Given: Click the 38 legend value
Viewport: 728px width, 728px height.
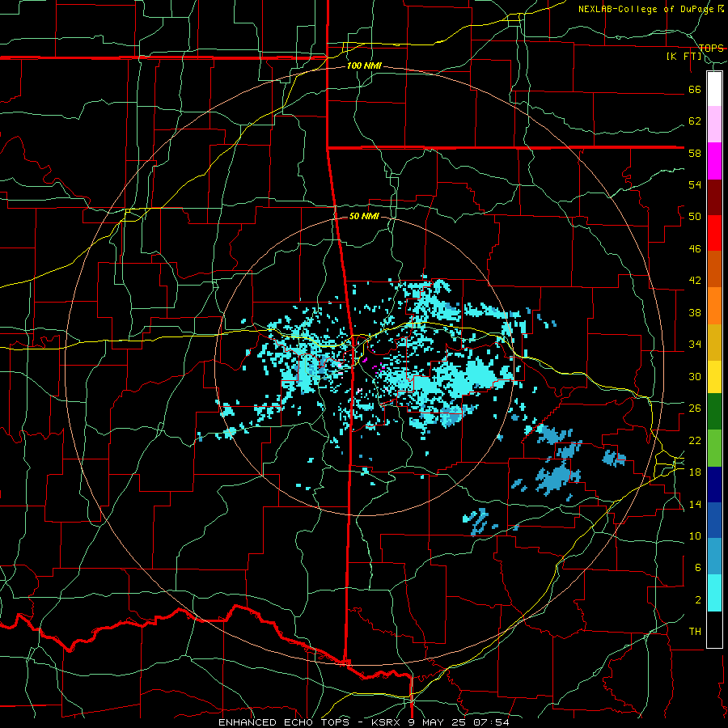Looking at the screenshot, I should (x=695, y=312).
